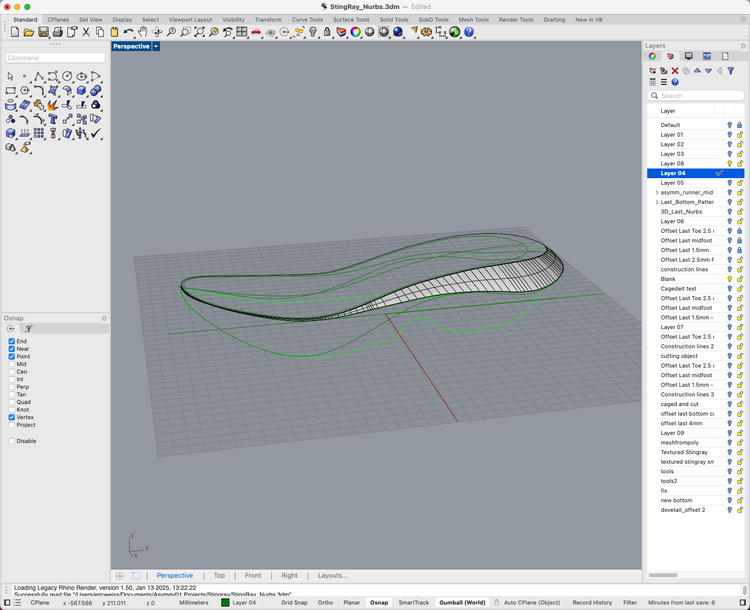Select the Rectangle tool
This screenshot has width=750, height=610.
(11, 90)
